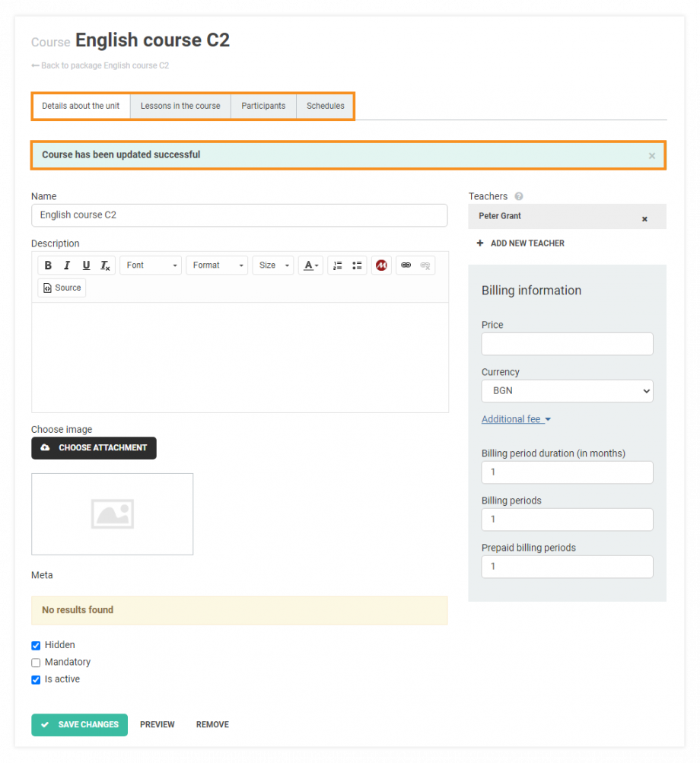
Task: Open the Participants tab
Action: pyautogui.click(x=263, y=106)
